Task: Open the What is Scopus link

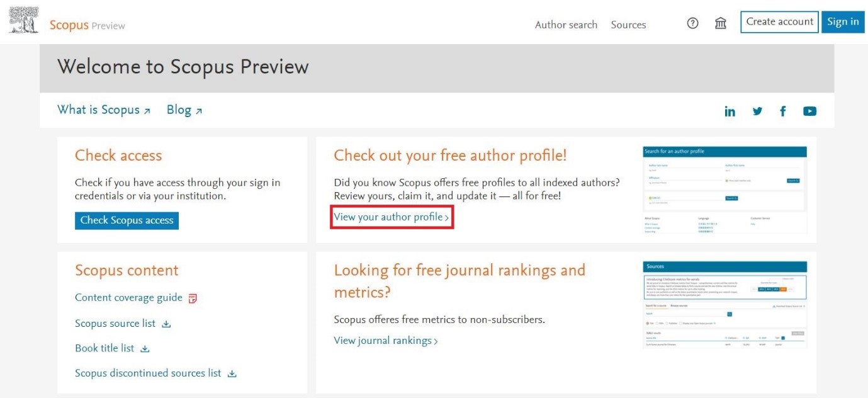Action: coord(104,110)
